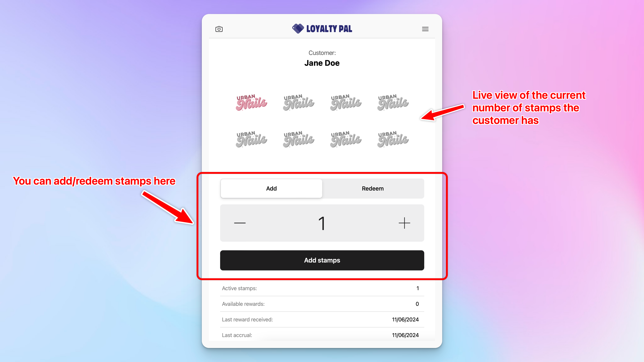644x362 pixels.
Task: Click the Loyalty Pal logo
Action: point(322,29)
